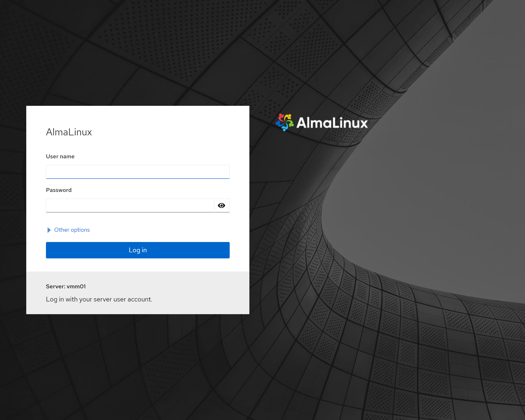Expand the Other options section
The height and width of the screenshot is (420, 525).
[x=68, y=230]
